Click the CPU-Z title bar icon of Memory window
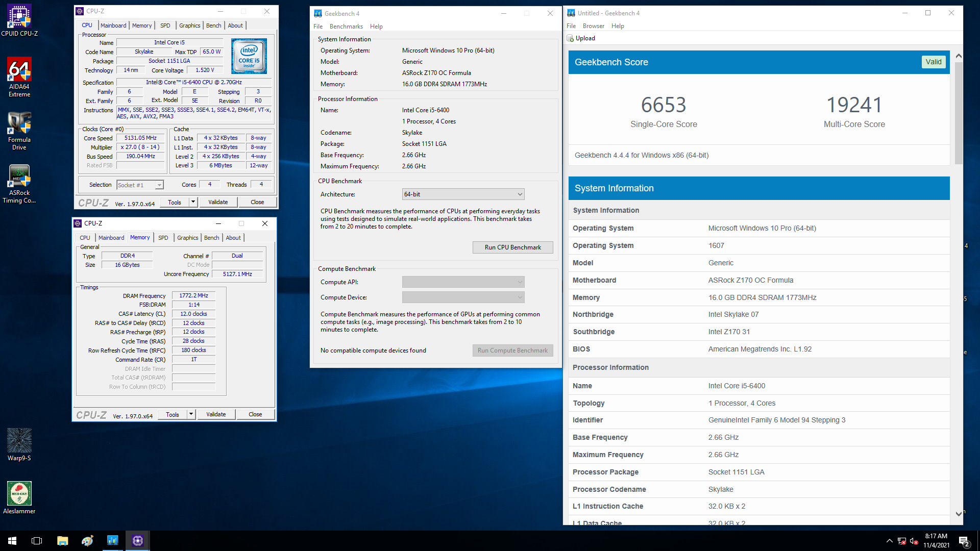 tap(78, 223)
